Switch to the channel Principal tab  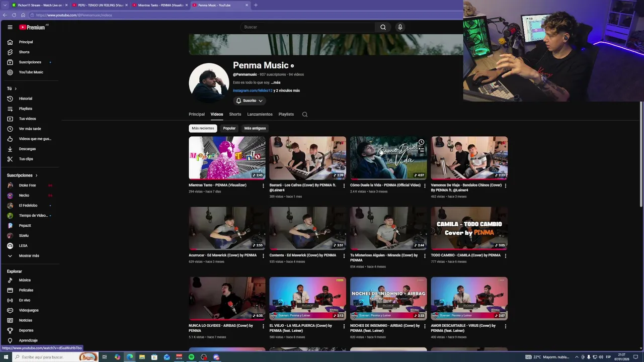[197, 114]
